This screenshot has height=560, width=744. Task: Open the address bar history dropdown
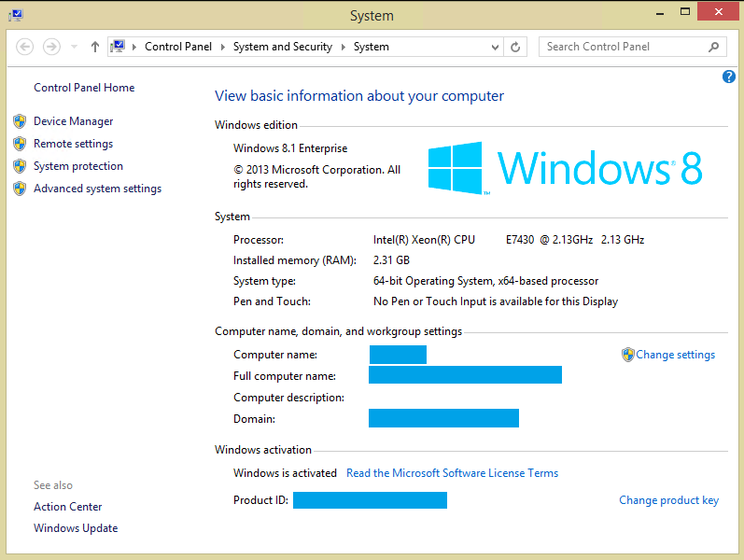tap(495, 47)
